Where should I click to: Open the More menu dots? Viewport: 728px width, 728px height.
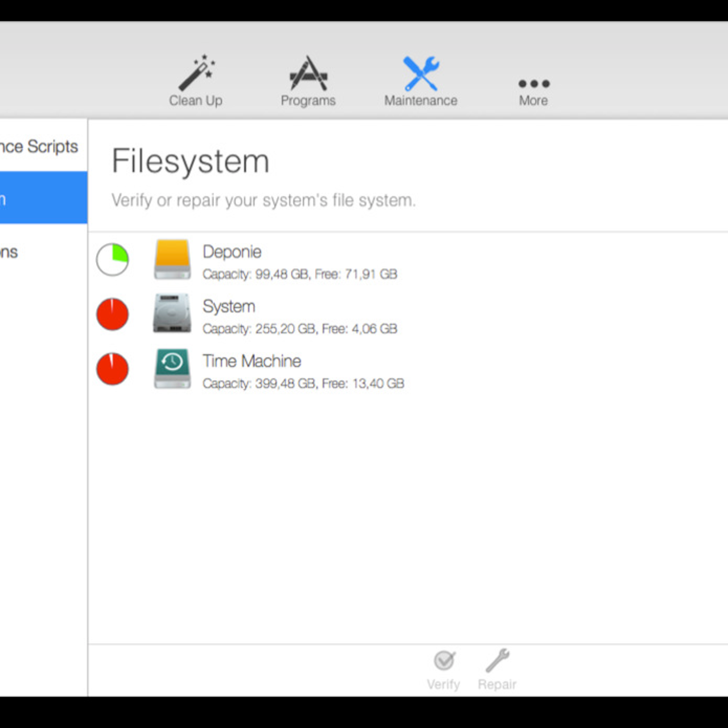click(x=534, y=84)
